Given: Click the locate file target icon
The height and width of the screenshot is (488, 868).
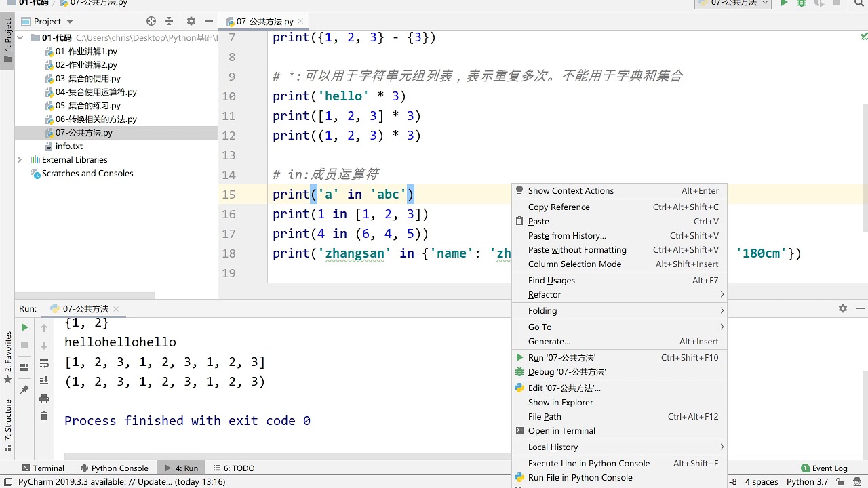Looking at the screenshot, I should (x=151, y=21).
